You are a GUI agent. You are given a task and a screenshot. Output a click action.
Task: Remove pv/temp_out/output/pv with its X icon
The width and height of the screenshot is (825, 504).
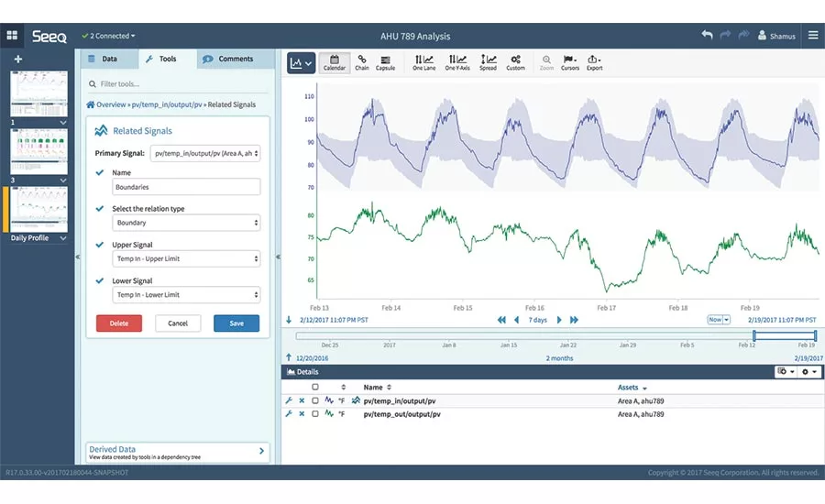pyautogui.click(x=302, y=414)
